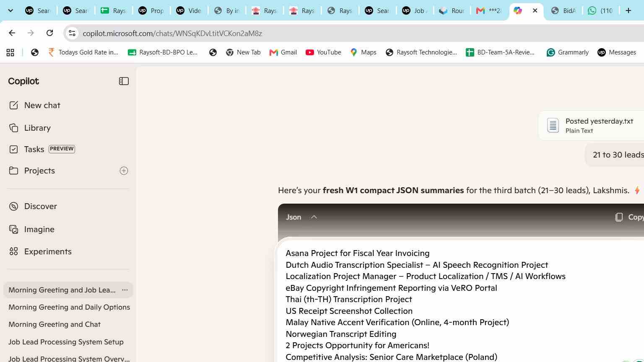Reload the current page
Viewport: 644px width, 362px height.
coord(49,33)
